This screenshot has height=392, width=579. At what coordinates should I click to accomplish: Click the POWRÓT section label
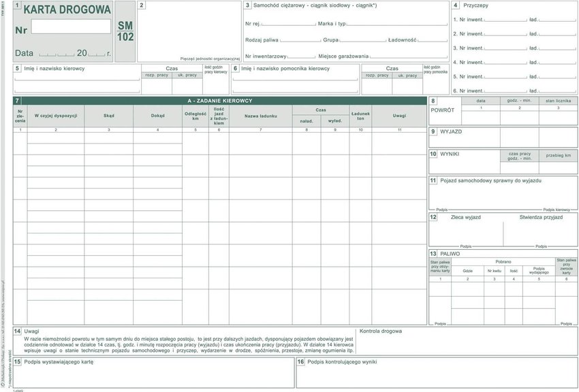(442, 110)
